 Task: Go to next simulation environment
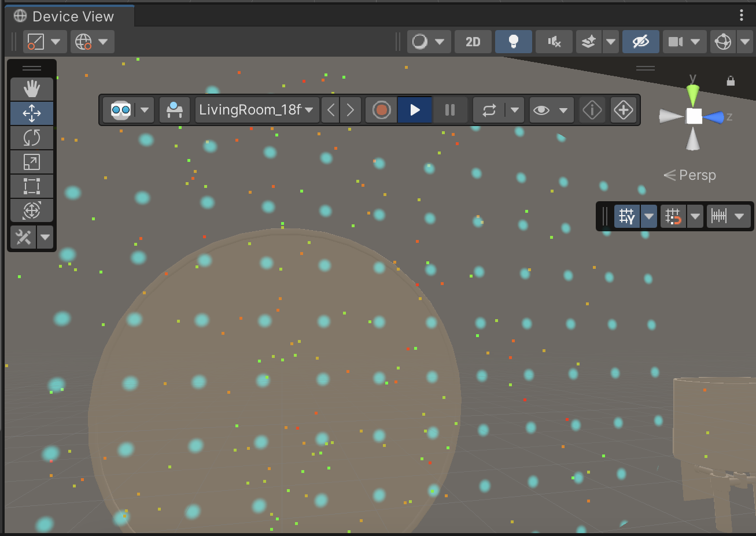click(351, 110)
